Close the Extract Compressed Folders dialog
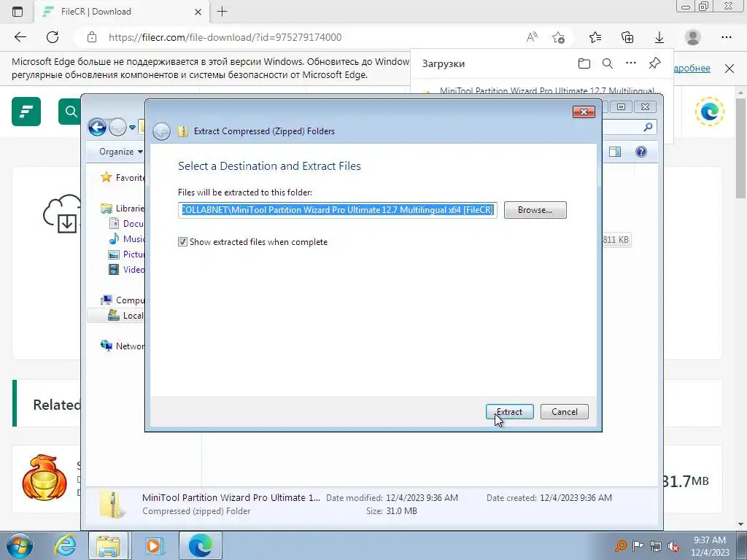This screenshot has height=560, width=747. [x=584, y=112]
